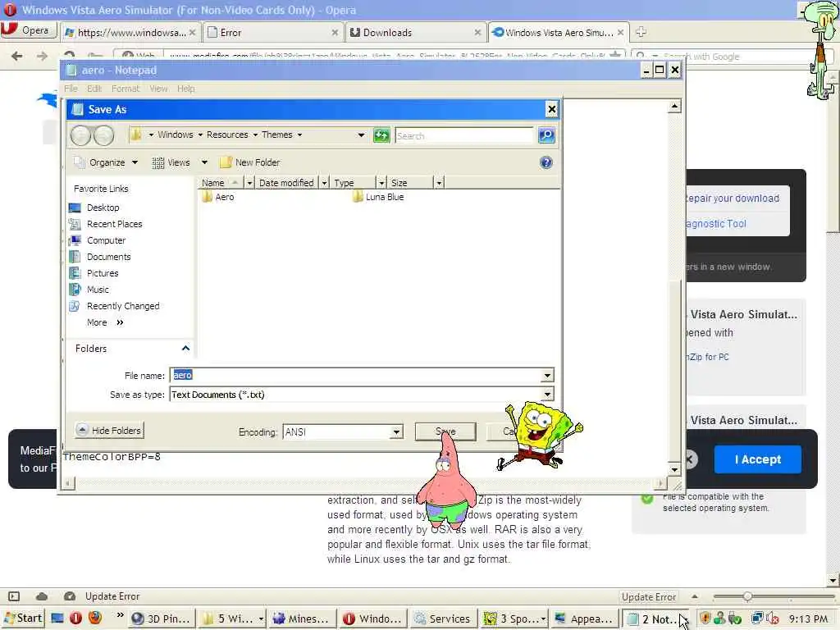840x630 pixels.
Task: Expand More favorite links
Action: (105, 322)
